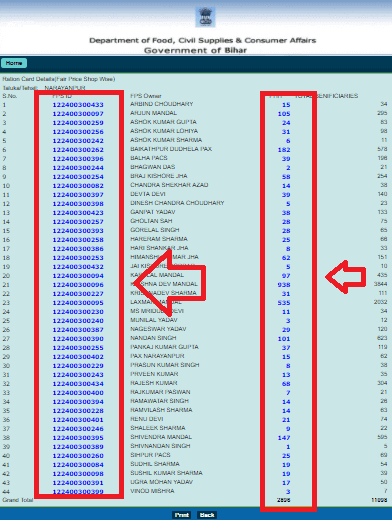Click the PHH count 182 link
The image size is (392, 520).
coord(284,150)
